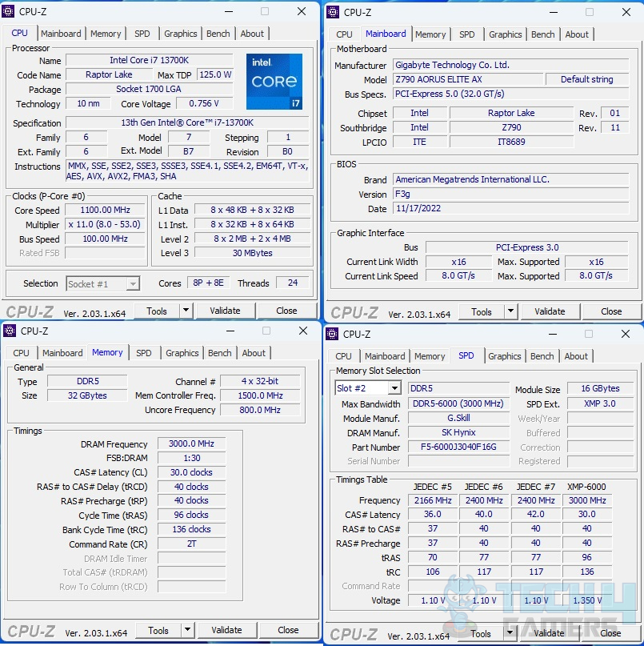
Task: Click the CPU-Z title bar icon in the CPU-tab window
Action: coord(8,11)
